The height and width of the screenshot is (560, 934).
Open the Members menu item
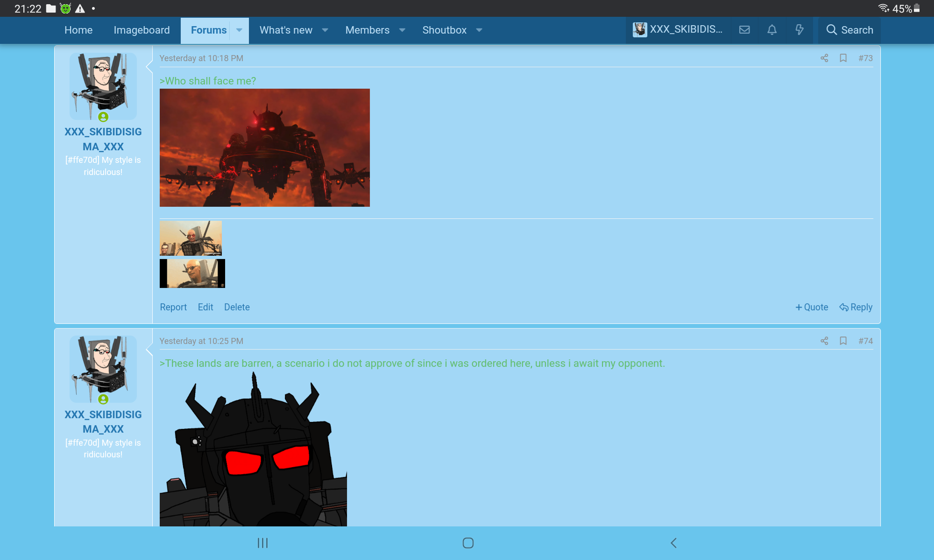[367, 30]
